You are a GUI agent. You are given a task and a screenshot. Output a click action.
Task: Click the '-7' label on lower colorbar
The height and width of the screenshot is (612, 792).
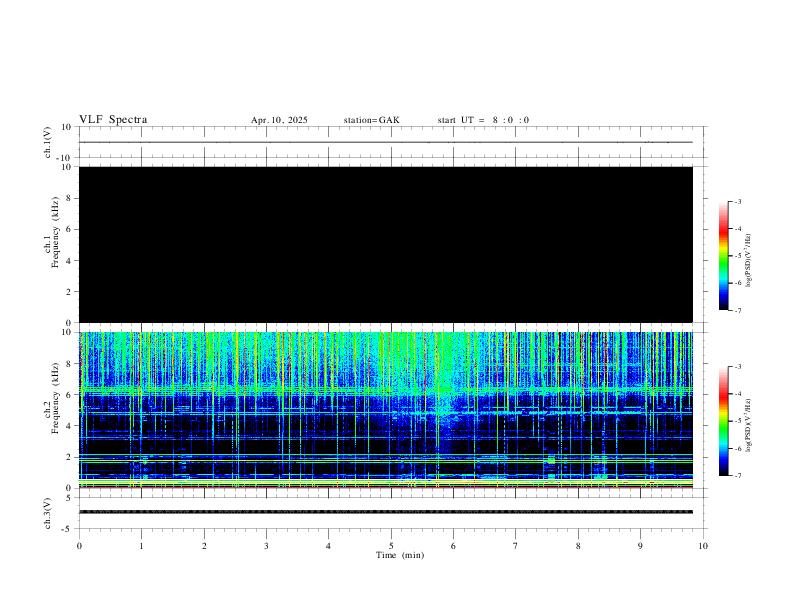(737, 476)
